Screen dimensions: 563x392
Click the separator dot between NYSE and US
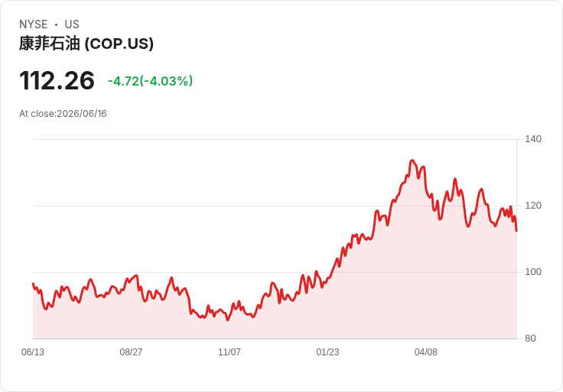pyautogui.click(x=56, y=24)
